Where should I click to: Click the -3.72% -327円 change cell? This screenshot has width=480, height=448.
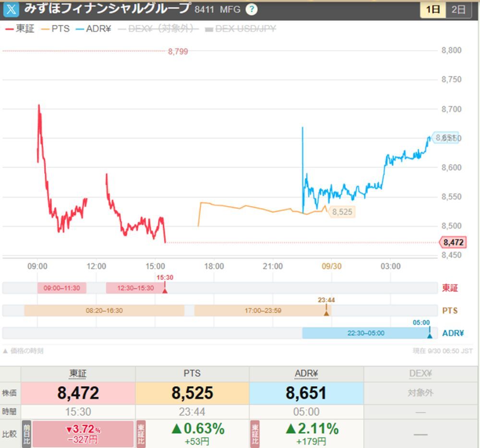click(x=83, y=434)
